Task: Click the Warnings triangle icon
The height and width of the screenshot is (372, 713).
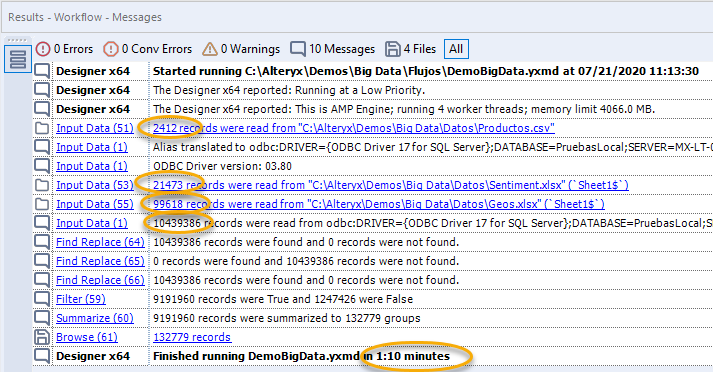Action: (x=210, y=49)
